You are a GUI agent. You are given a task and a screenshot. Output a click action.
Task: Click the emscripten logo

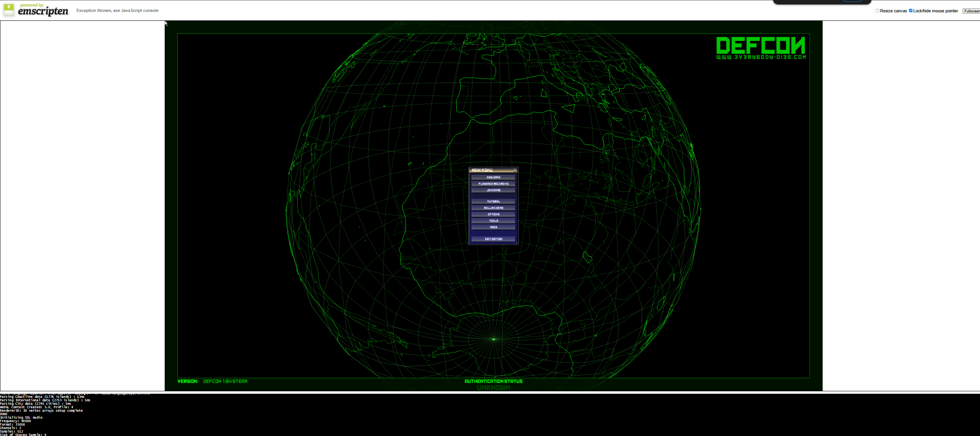click(35, 10)
